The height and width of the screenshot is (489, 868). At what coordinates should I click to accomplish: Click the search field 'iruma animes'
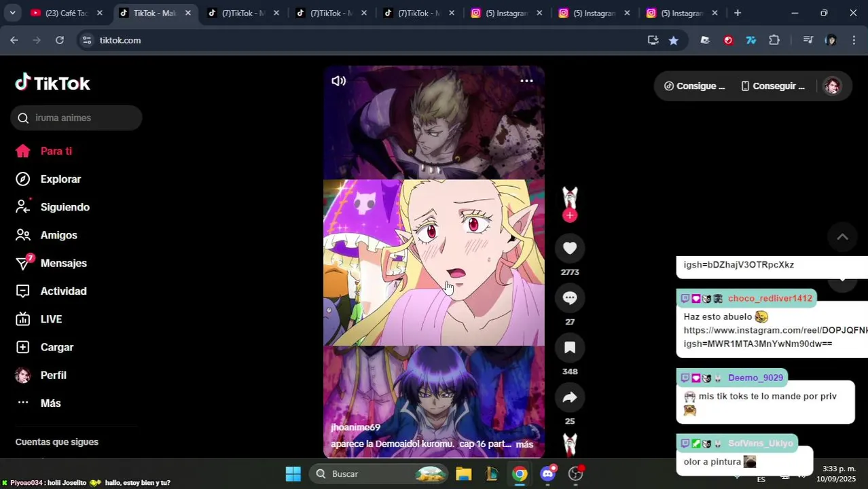coord(76,118)
